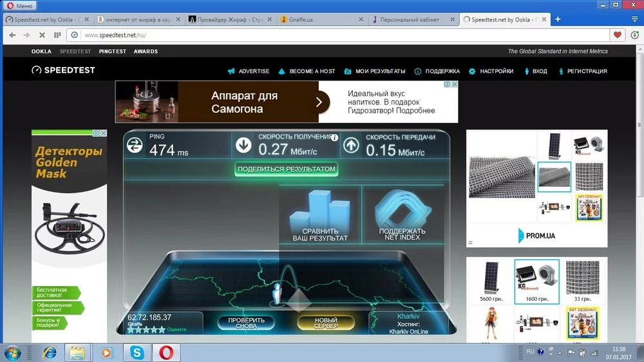Click the download speed arrow icon
Screen dimensions: 644x362
[x=243, y=145]
